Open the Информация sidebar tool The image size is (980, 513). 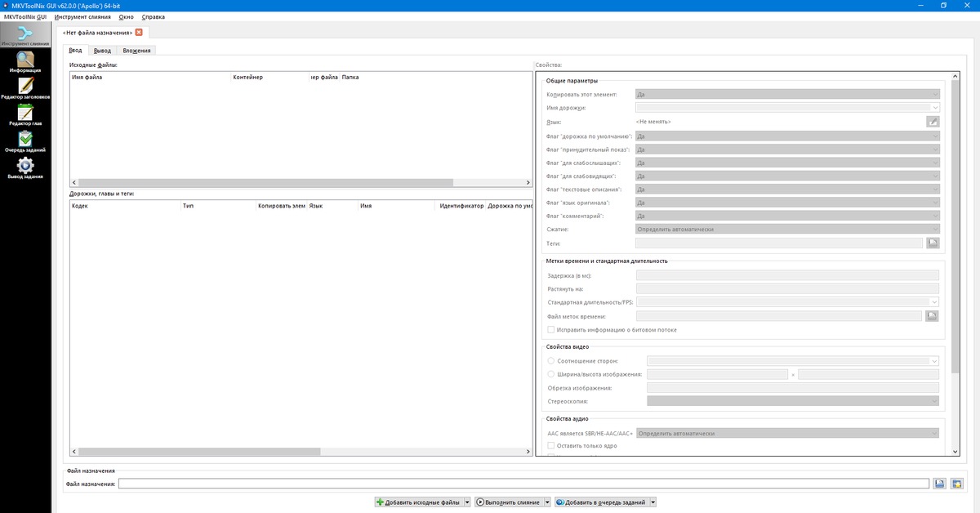25,62
